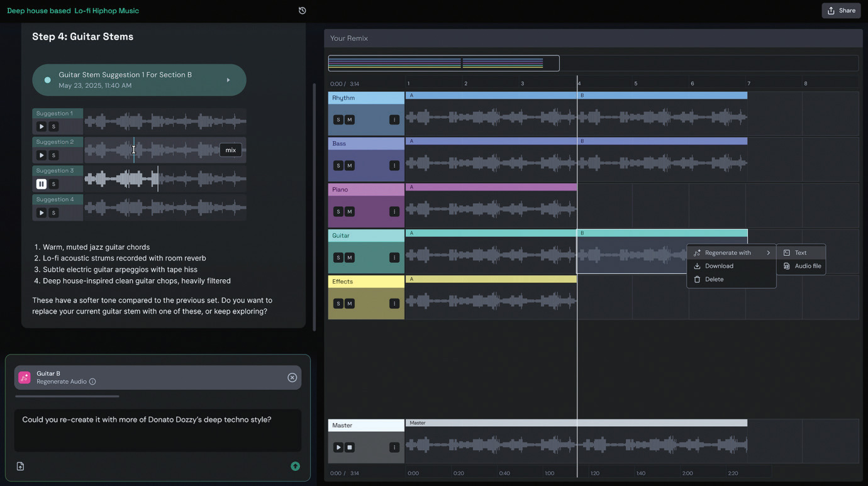Image resolution: width=868 pixels, height=486 pixels.
Task: Select Audio file in the regenerate submenu
Action: click(808, 266)
